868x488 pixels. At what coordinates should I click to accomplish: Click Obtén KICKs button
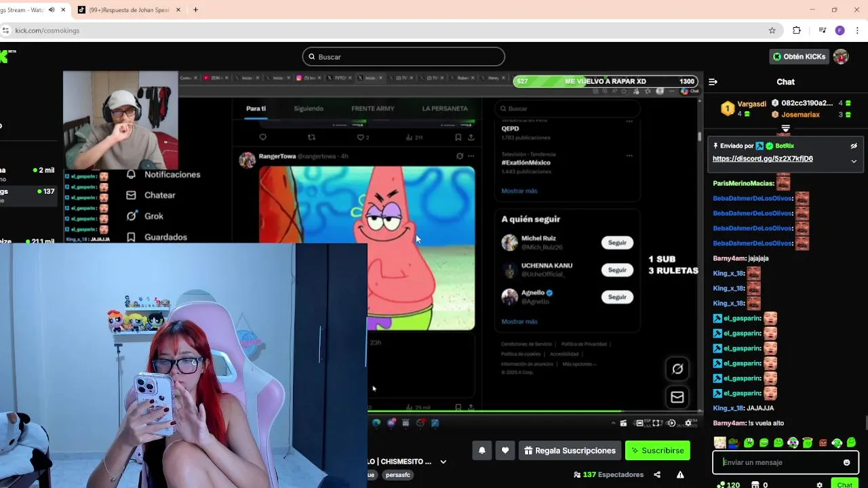pyautogui.click(x=799, y=56)
